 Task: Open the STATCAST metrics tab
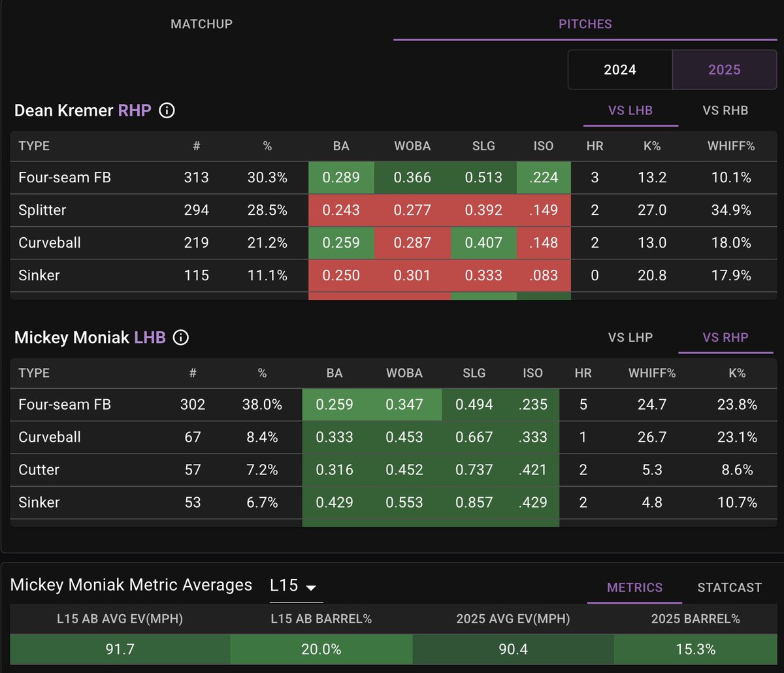(729, 587)
